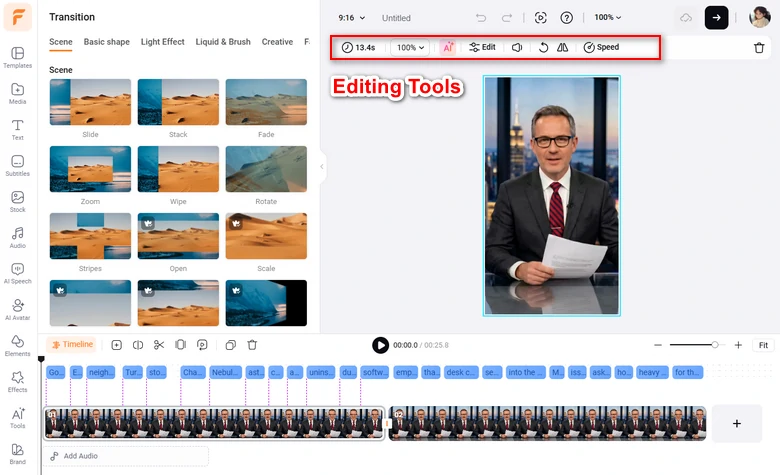Open the AI Speech sidebar panel
This screenshot has height=475, width=780.
click(17, 274)
